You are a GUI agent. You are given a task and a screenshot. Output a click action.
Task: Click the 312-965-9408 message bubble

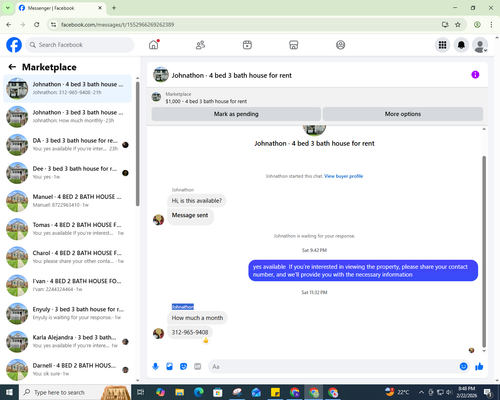point(190,332)
